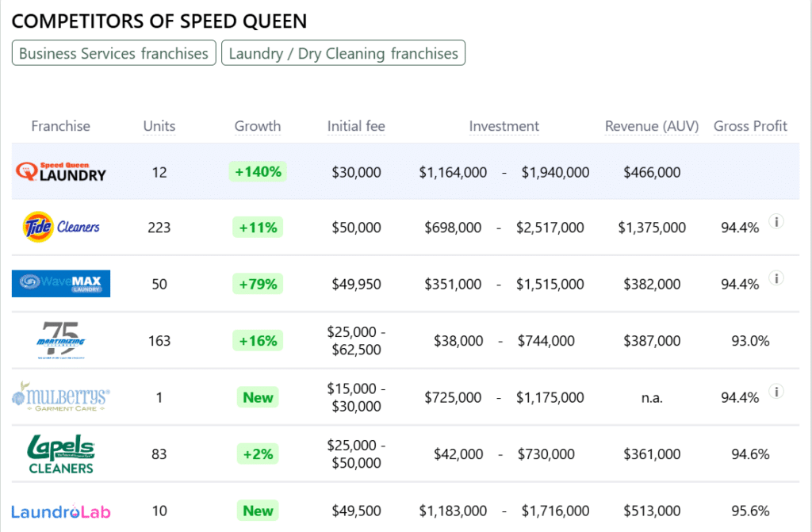Click the Investment column header
812x532 pixels.
(x=504, y=126)
